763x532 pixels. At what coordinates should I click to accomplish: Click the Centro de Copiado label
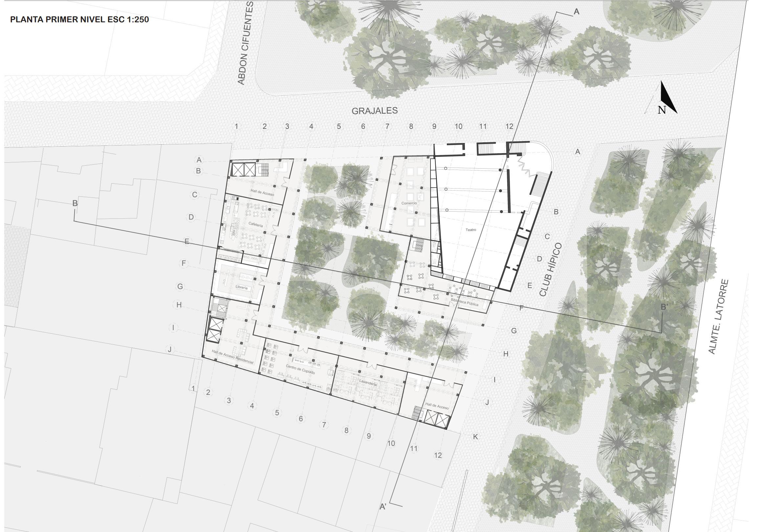tap(300, 370)
